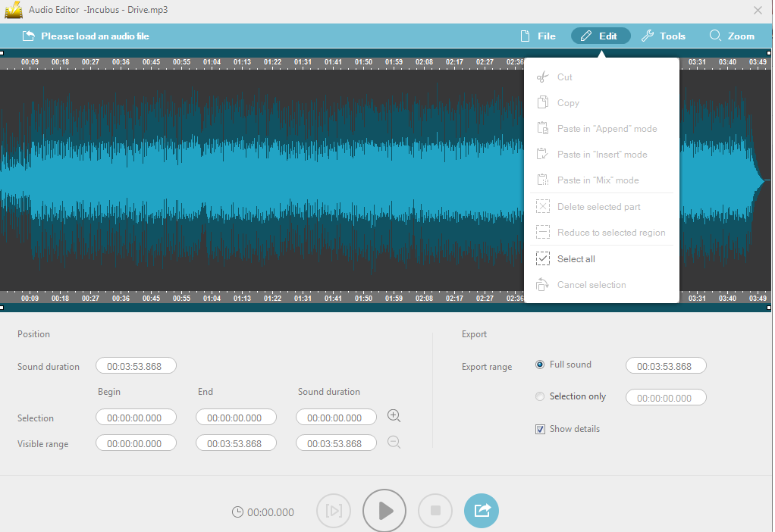Click the Selection Begin time field
Image resolution: width=775 pixels, height=532 pixels.
136,417
